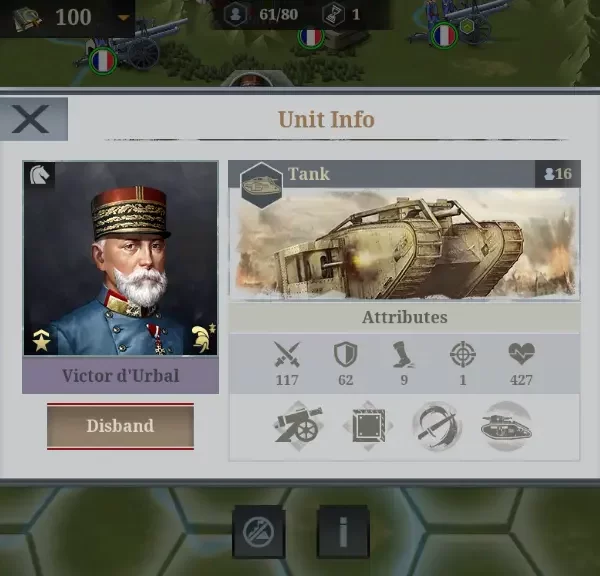Image resolution: width=600 pixels, height=576 pixels.
Task: Click the heart health attribute icon
Action: [521, 354]
